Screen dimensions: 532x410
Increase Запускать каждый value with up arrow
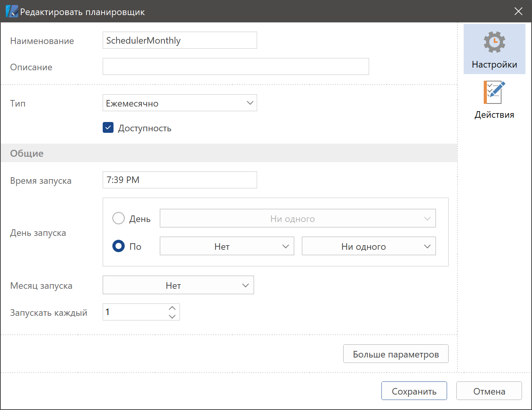pos(172,308)
